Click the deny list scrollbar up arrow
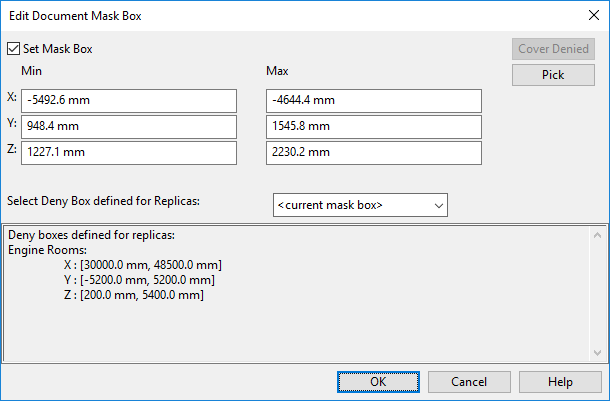610x401 pixels. (x=597, y=236)
